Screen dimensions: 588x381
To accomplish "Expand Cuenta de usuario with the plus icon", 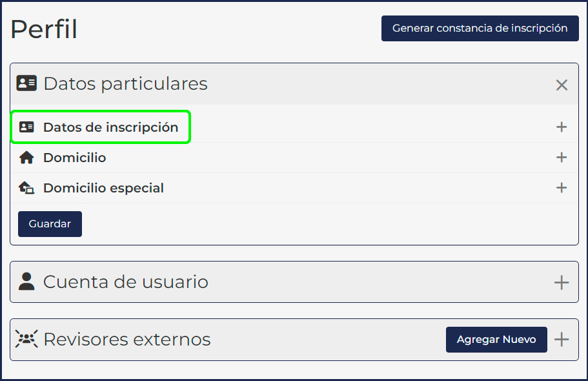I will click(562, 282).
